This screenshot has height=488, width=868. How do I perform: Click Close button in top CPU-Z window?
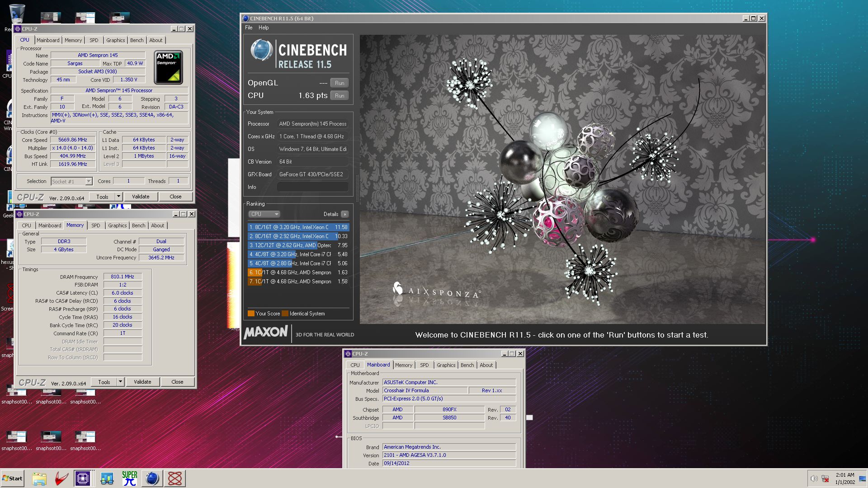coord(175,197)
